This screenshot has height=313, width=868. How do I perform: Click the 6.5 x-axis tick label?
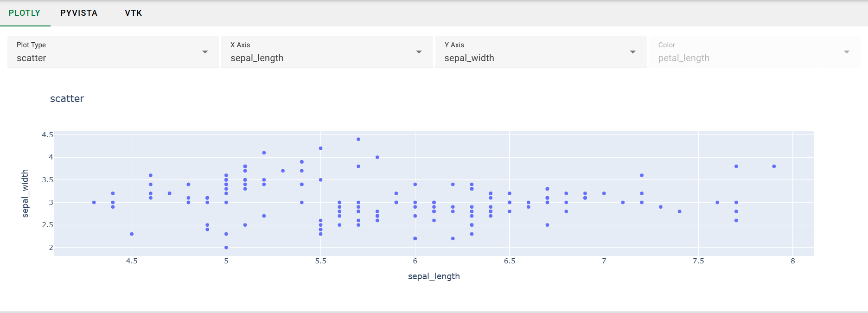[x=510, y=261]
